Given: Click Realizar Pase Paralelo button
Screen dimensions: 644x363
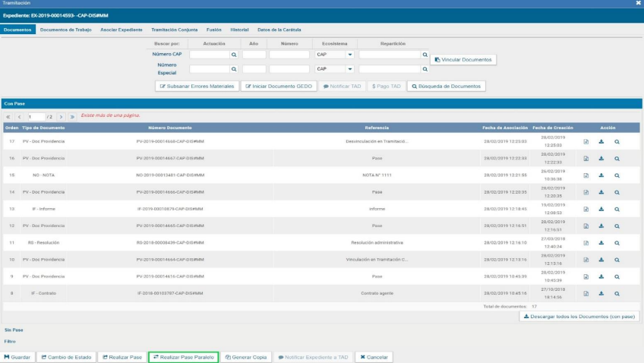Looking at the screenshot, I should click(183, 357).
